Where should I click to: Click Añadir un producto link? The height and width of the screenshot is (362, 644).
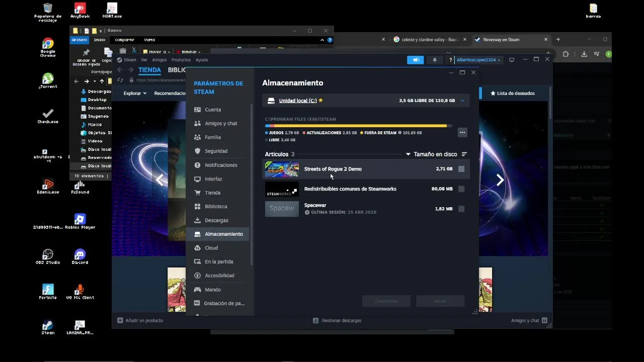(x=140, y=320)
